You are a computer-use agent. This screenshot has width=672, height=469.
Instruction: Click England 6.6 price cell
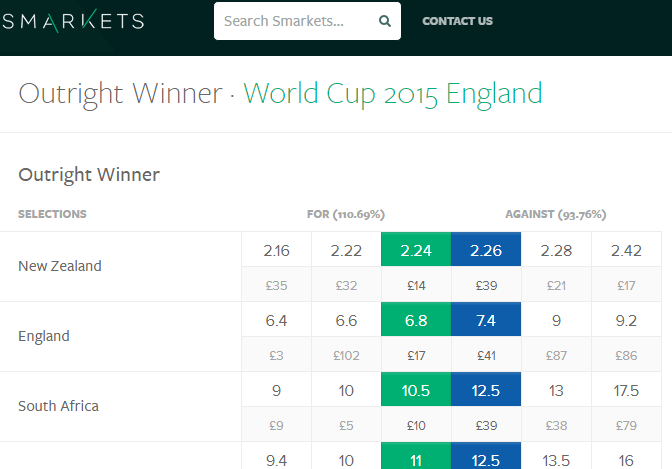pos(346,319)
